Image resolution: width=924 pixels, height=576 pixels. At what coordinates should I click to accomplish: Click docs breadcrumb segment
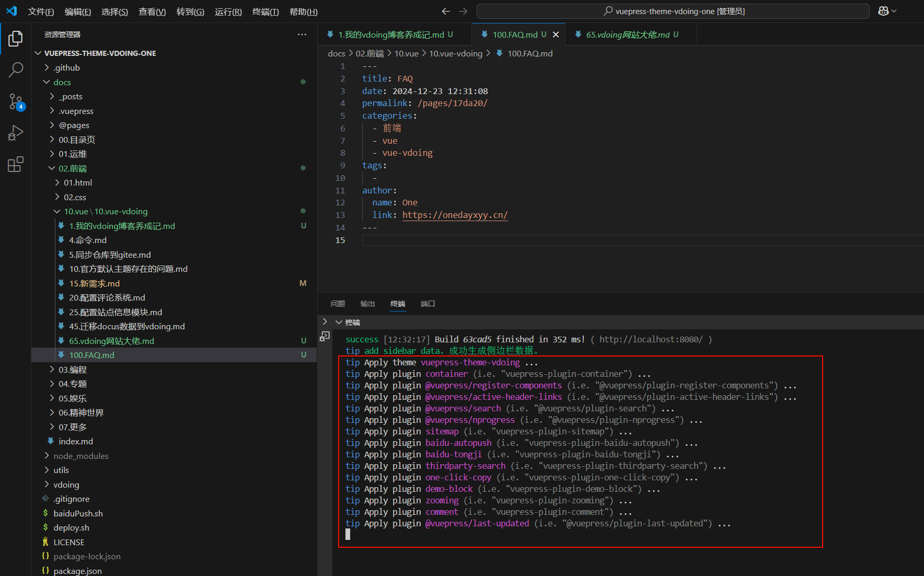[x=336, y=53]
